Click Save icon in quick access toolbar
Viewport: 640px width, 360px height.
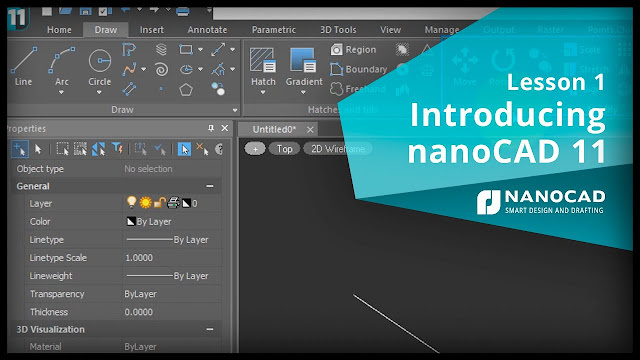click(85, 11)
